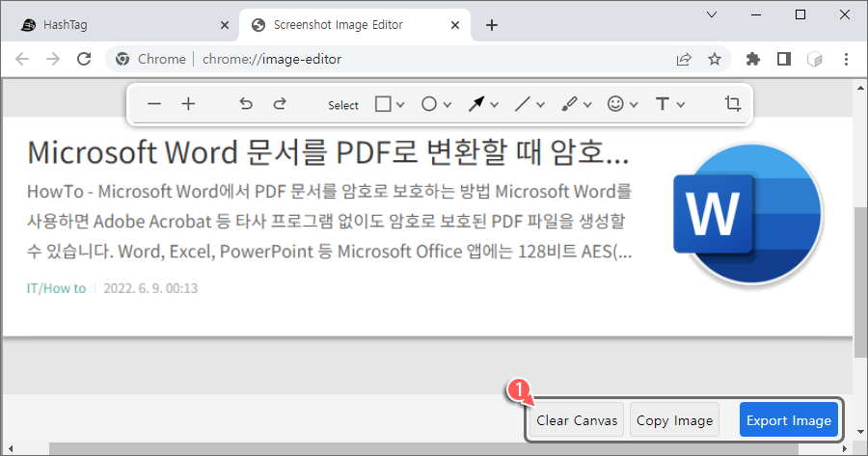
Task: Click the IT/How to category link
Action: (57, 288)
